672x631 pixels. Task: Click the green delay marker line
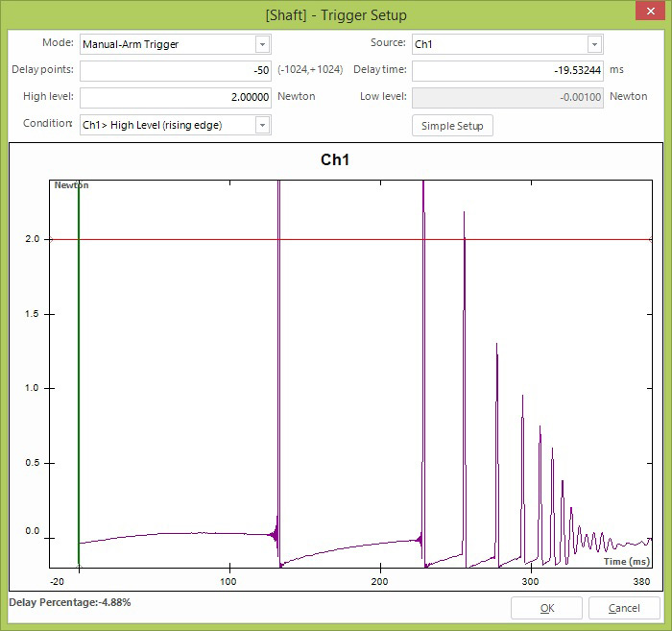[79, 384]
